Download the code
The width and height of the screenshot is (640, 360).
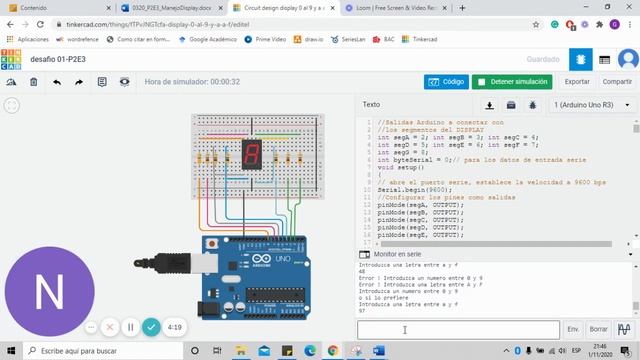[489, 105]
